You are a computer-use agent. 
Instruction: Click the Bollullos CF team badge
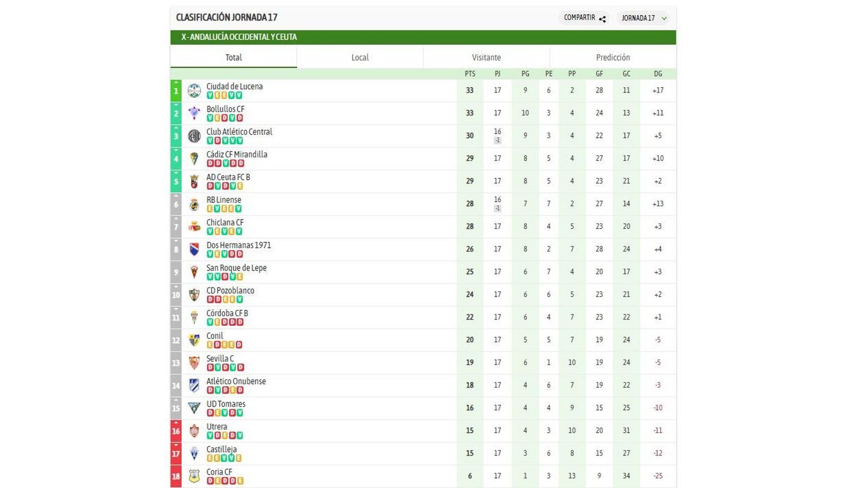click(x=195, y=112)
